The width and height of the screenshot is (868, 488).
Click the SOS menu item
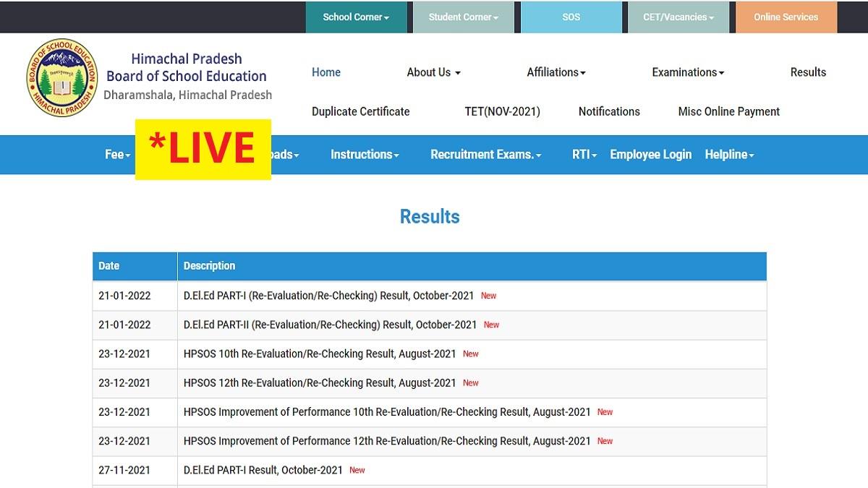click(571, 17)
